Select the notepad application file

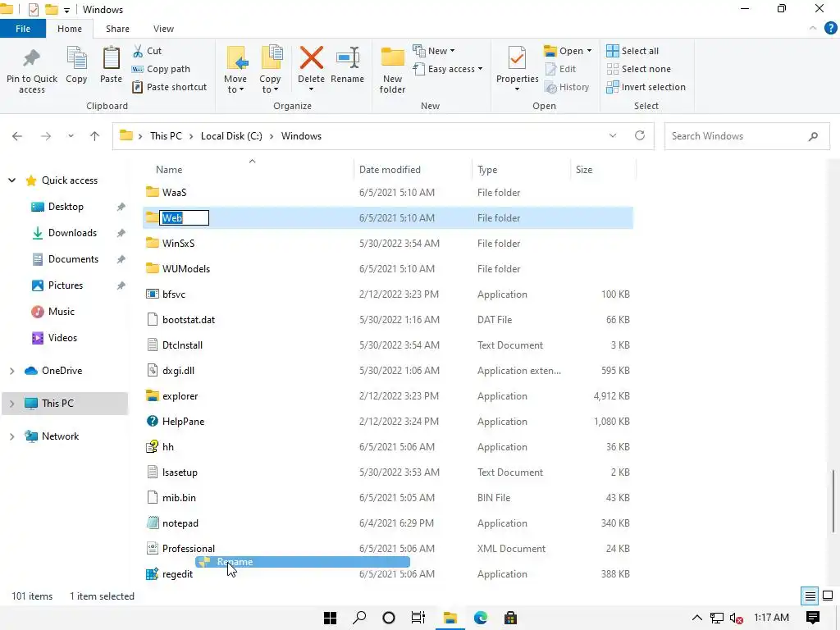180,523
